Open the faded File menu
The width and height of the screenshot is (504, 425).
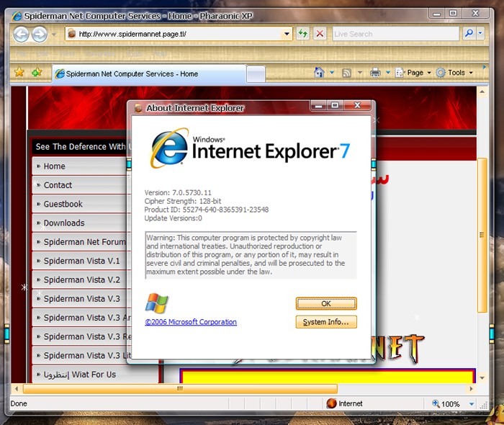(x=22, y=54)
